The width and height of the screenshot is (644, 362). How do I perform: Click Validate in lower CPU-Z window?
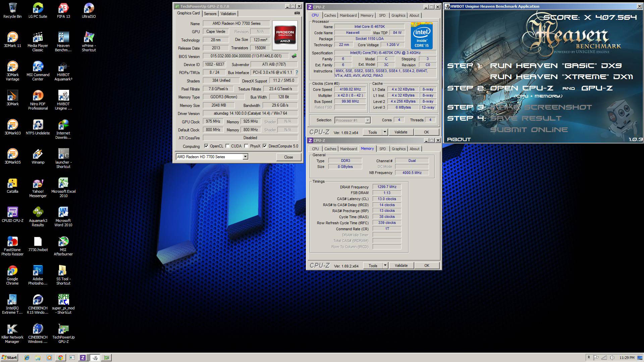point(401,265)
